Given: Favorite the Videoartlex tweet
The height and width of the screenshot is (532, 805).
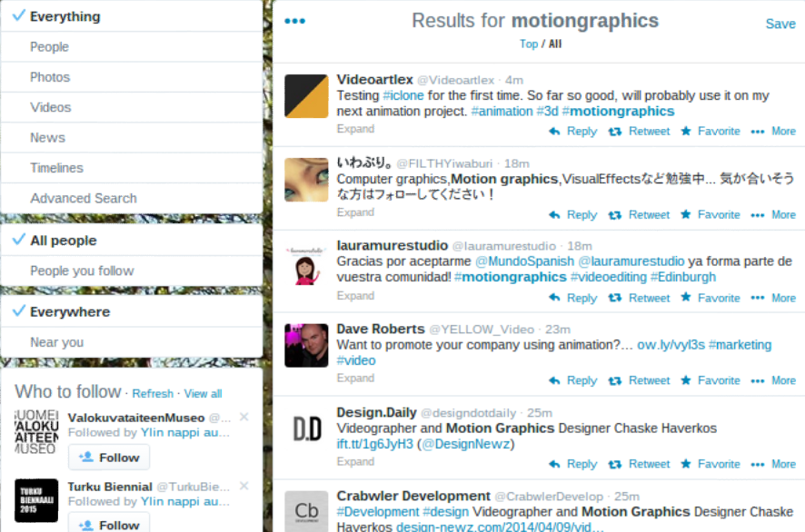Looking at the screenshot, I should 711,132.
